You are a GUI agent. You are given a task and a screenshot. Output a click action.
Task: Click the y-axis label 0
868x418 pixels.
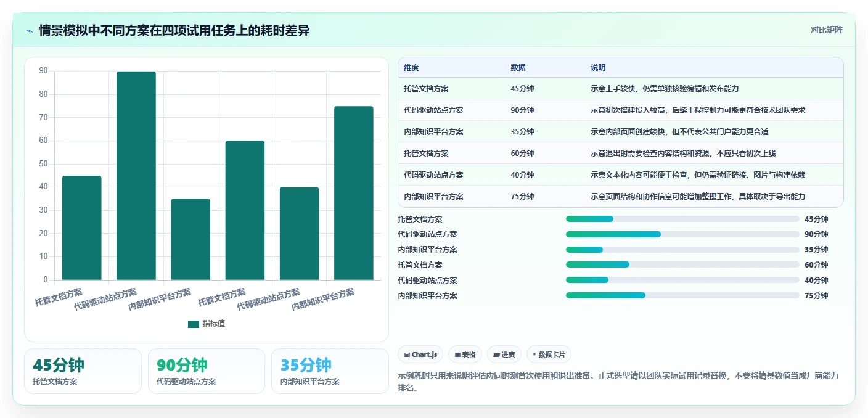pos(46,280)
